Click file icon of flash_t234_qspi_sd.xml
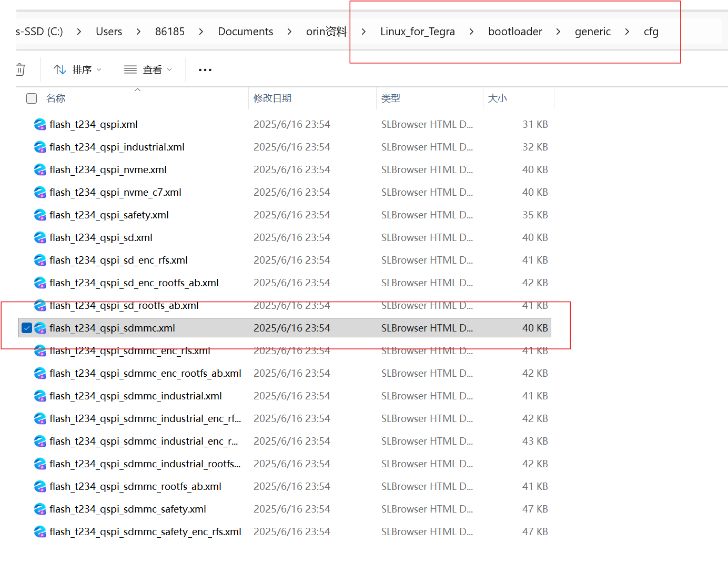Image resolution: width=728 pixels, height=572 pixels. pyautogui.click(x=40, y=238)
